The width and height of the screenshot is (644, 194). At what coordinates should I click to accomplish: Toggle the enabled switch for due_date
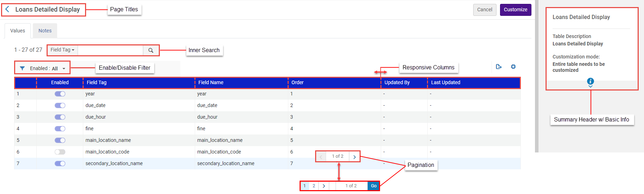pyautogui.click(x=60, y=105)
